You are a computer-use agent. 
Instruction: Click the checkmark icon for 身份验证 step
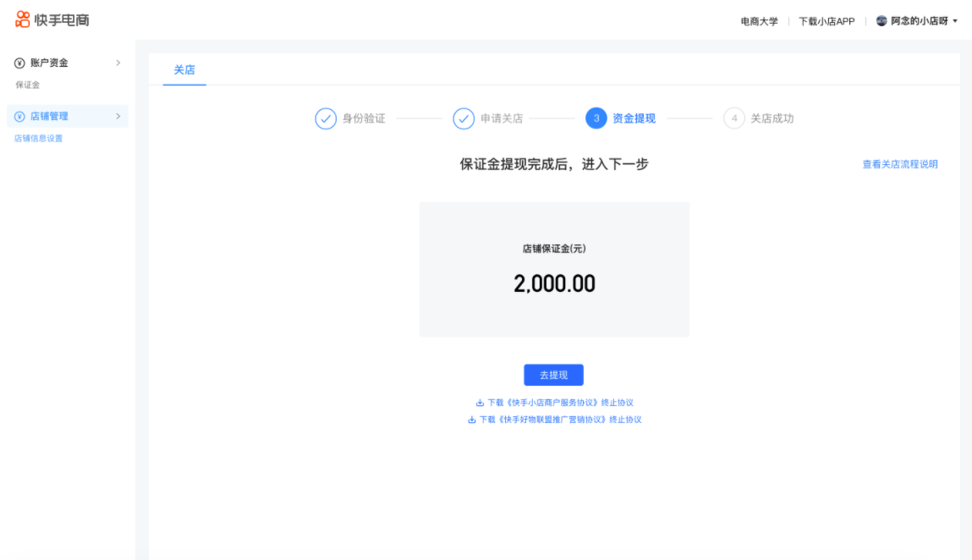click(x=326, y=118)
